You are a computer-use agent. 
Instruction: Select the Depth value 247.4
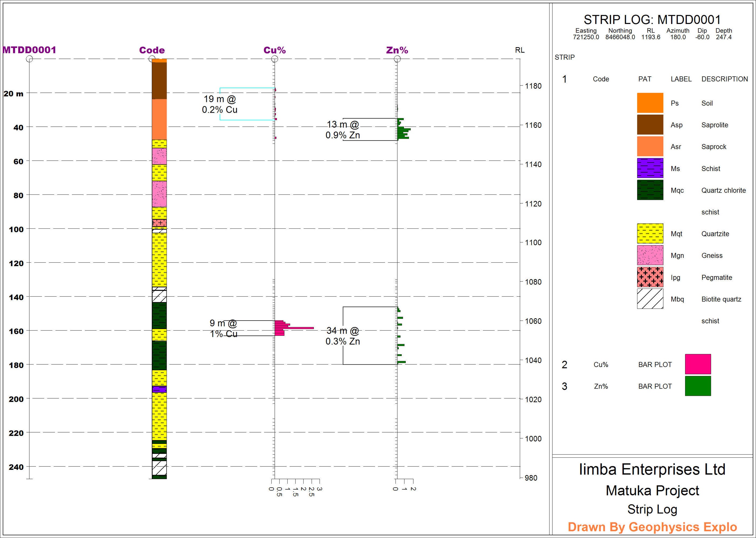(724, 37)
